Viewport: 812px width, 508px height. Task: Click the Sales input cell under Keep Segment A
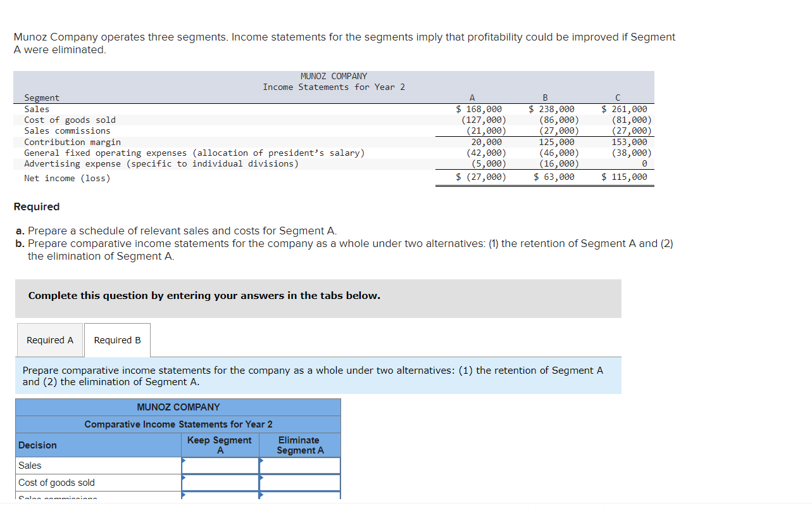220,465
